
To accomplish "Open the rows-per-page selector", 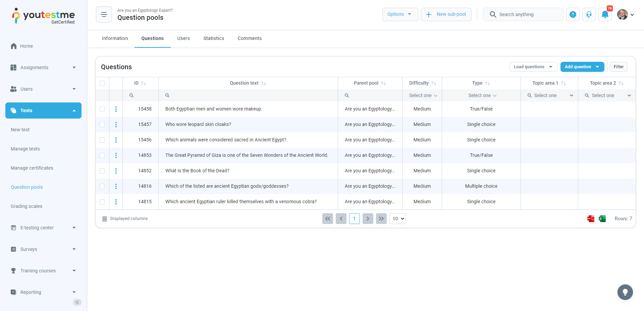I will click(397, 219).
